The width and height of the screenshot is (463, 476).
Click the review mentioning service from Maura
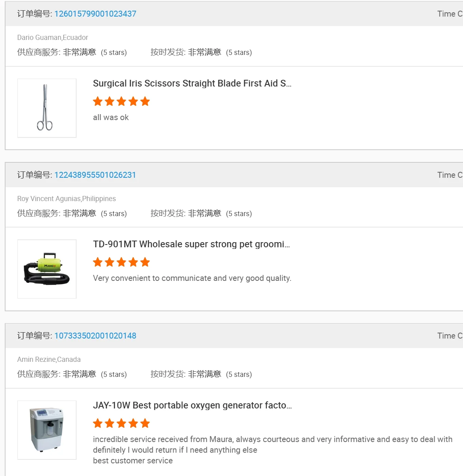tap(272, 440)
